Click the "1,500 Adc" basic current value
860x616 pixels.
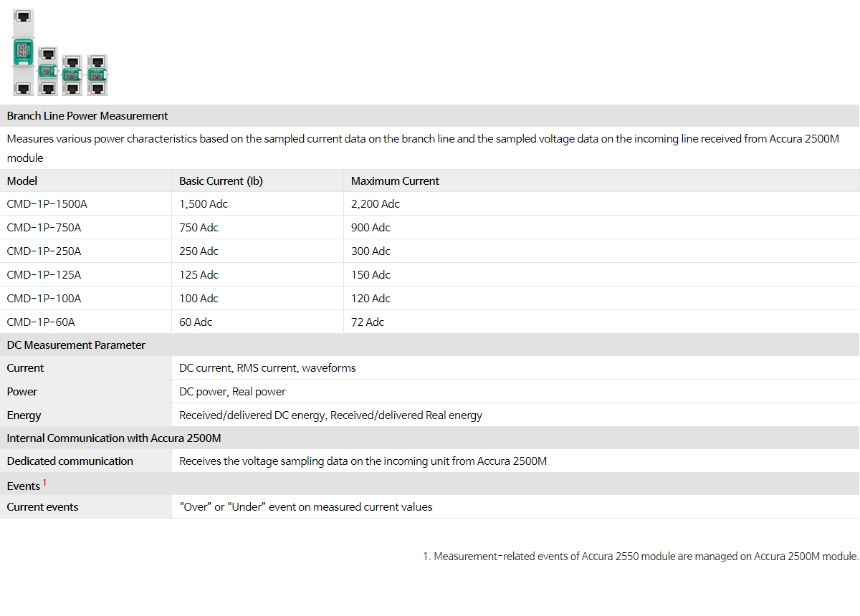pyautogui.click(x=204, y=204)
